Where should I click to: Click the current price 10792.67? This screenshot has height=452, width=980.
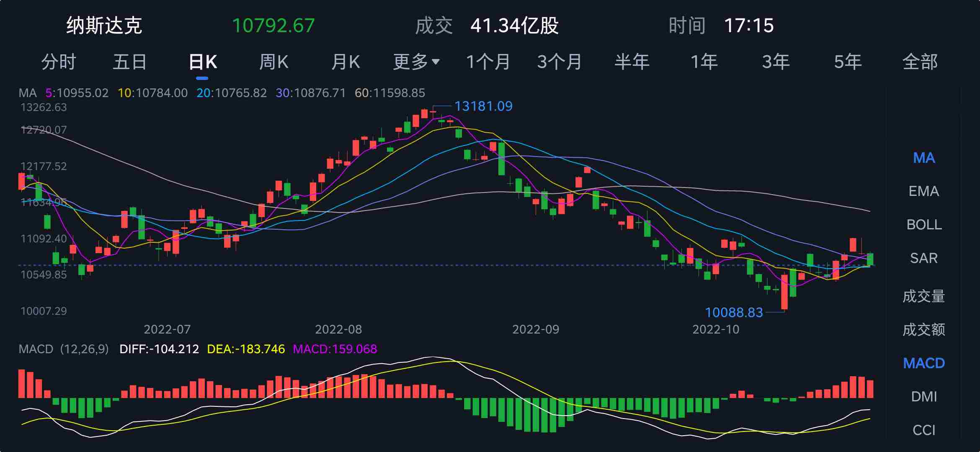(x=273, y=26)
